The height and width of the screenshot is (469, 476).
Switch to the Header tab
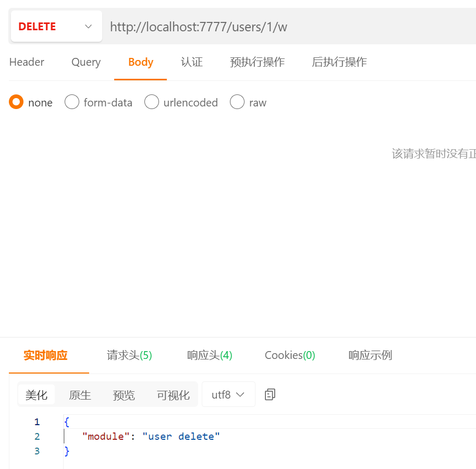pyautogui.click(x=26, y=62)
